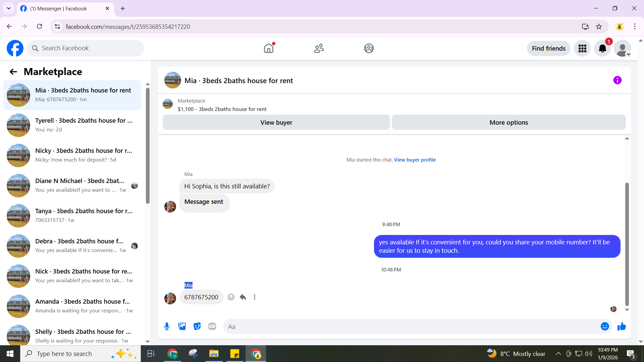Click the voice clip microphone icon
This screenshot has width=644, height=362.
point(167,326)
